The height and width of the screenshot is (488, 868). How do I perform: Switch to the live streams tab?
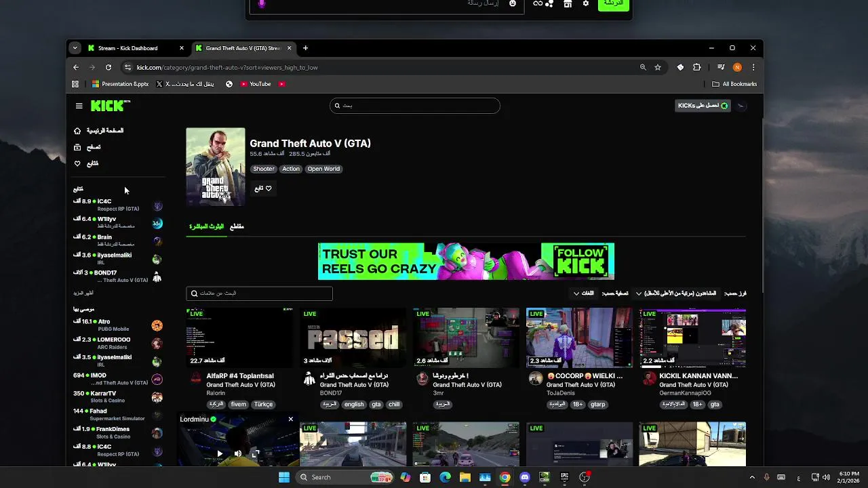click(206, 226)
